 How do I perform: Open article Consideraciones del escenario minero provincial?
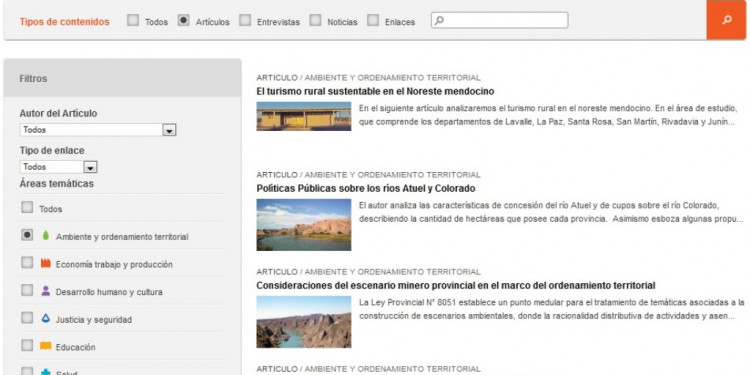[x=455, y=286]
